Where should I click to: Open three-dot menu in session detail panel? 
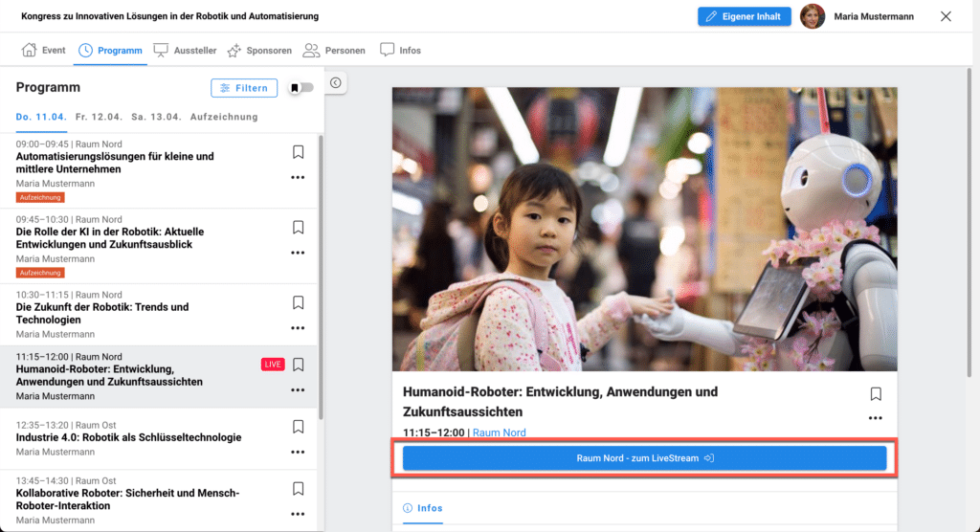pyautogui.click(x=875, y=418)
